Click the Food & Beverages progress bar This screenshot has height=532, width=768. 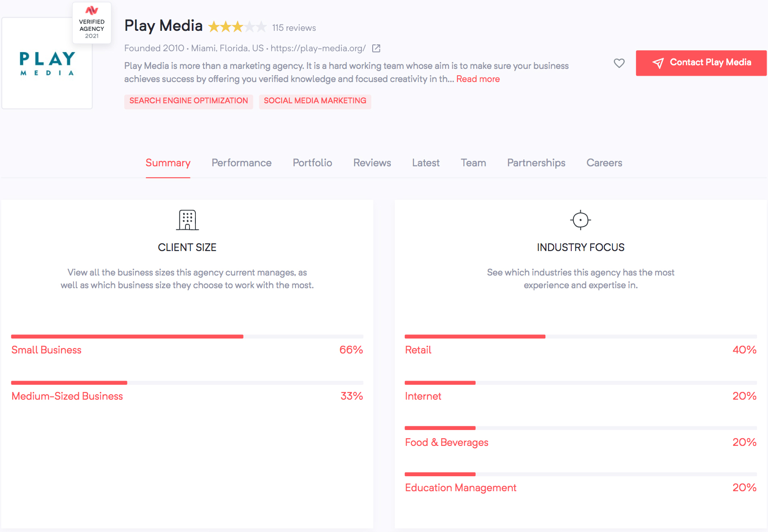point(581,428)
